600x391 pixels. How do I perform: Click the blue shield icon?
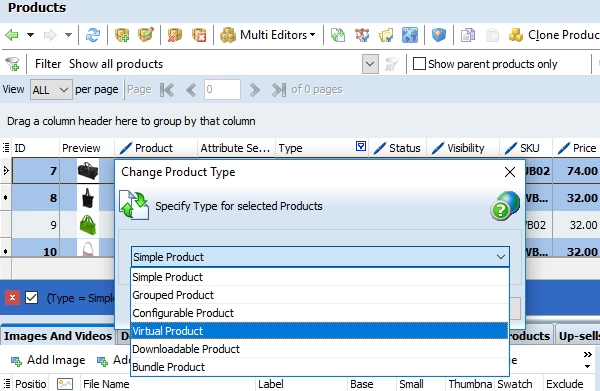(439, 35)
